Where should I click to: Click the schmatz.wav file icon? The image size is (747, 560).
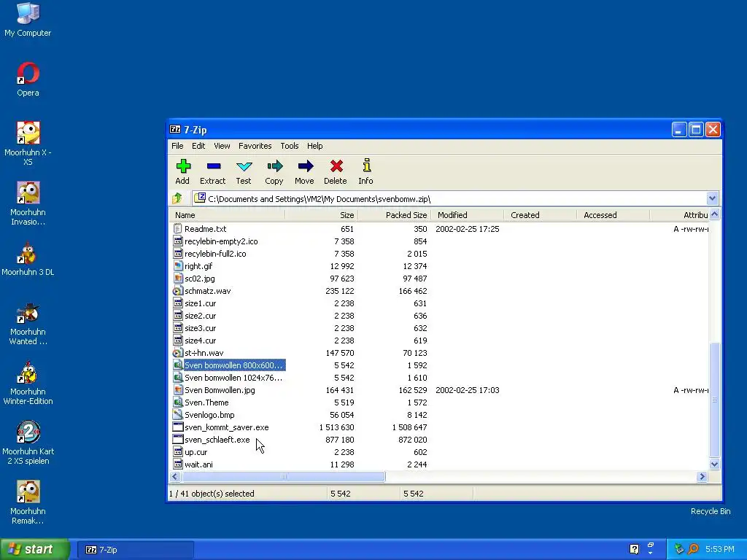click(178, 291)
